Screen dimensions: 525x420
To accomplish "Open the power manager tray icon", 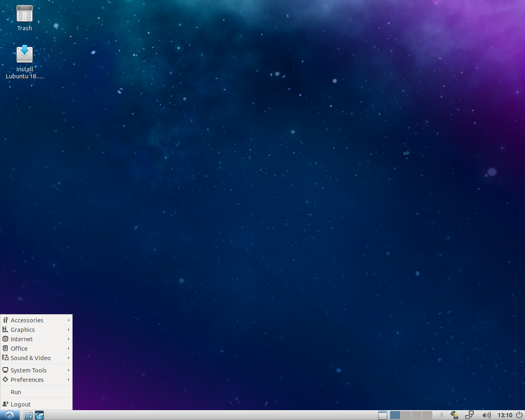I will coord(454,415).
